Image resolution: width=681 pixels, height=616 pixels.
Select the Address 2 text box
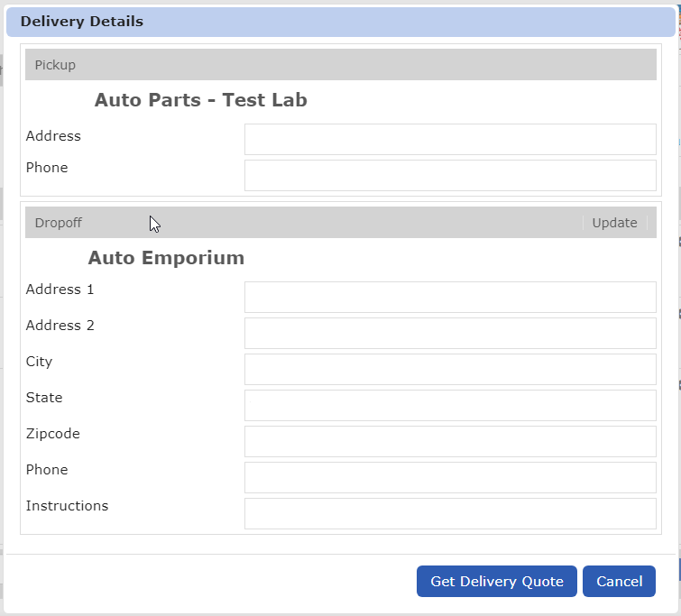(x=450, y=334)
